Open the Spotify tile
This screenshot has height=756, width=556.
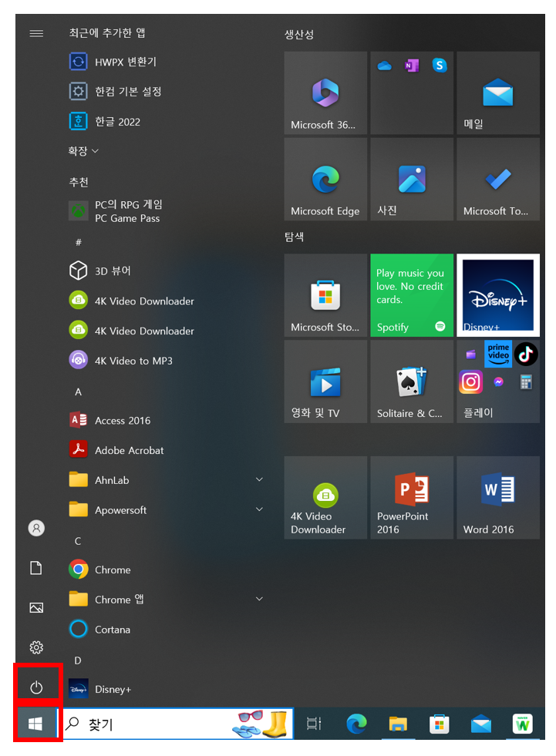pos(412,295)
